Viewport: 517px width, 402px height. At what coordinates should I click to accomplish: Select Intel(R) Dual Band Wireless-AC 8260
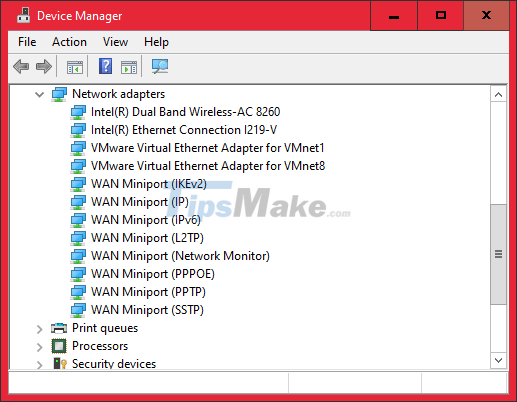click(185, 112)
